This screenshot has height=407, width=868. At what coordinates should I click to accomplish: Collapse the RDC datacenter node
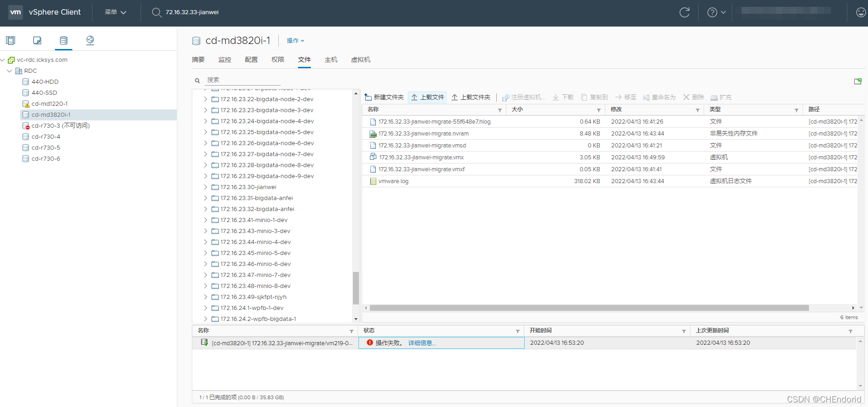[x=9, y=71]
